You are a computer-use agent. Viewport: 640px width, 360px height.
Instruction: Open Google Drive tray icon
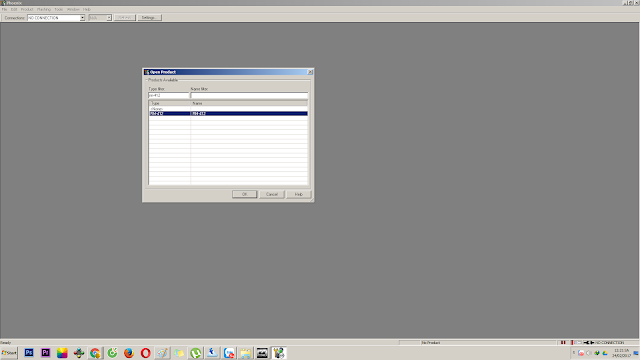coord(604,353)
